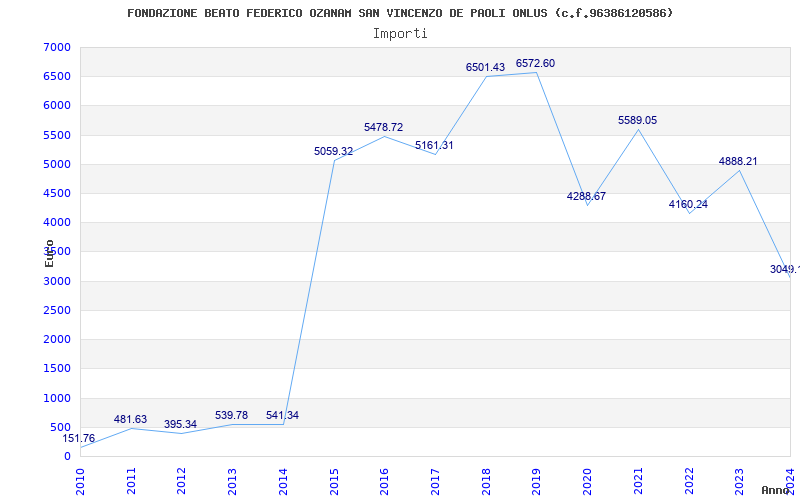Viewport: 800px width, 500px height.
Task: Click the 5161.31 data label
Action: [434, 145]
